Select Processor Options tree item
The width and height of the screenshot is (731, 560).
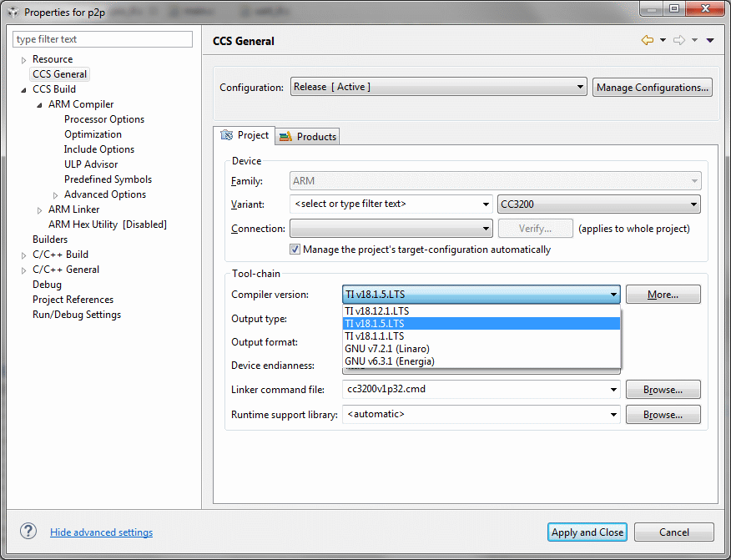tap(104, 119)
